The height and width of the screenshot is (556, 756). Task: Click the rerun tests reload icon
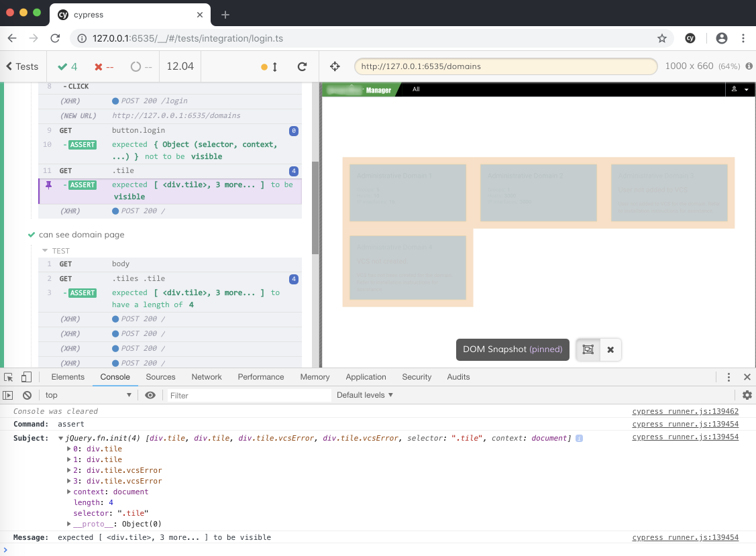[x=303, y=66]
